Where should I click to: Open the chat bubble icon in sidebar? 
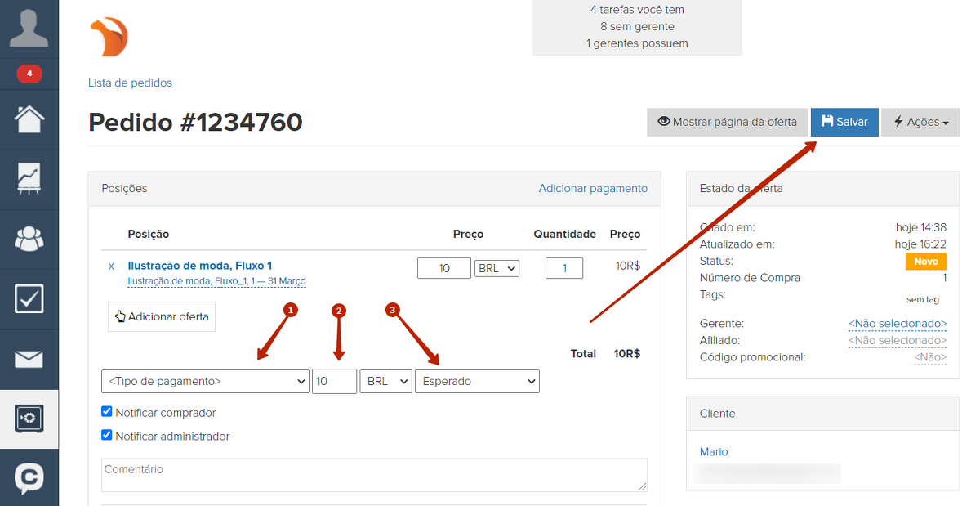click(29, 478)
